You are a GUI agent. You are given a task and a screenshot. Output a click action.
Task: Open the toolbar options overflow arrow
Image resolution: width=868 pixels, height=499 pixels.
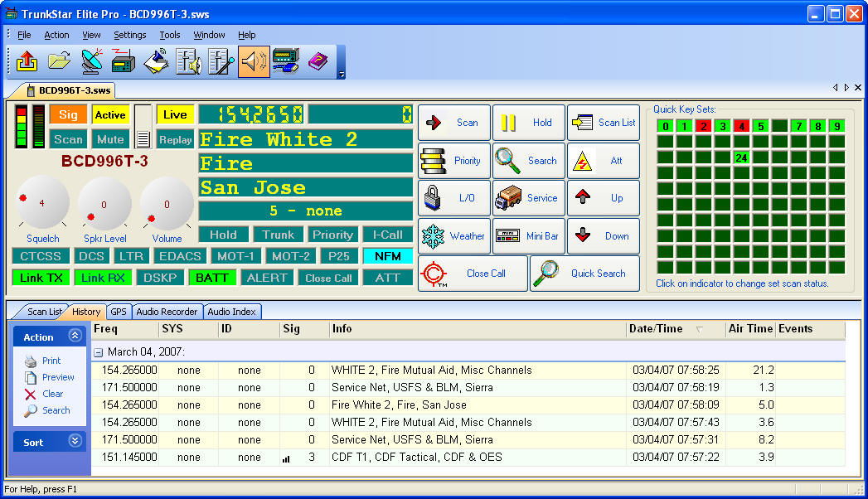[x=342, y=74]
